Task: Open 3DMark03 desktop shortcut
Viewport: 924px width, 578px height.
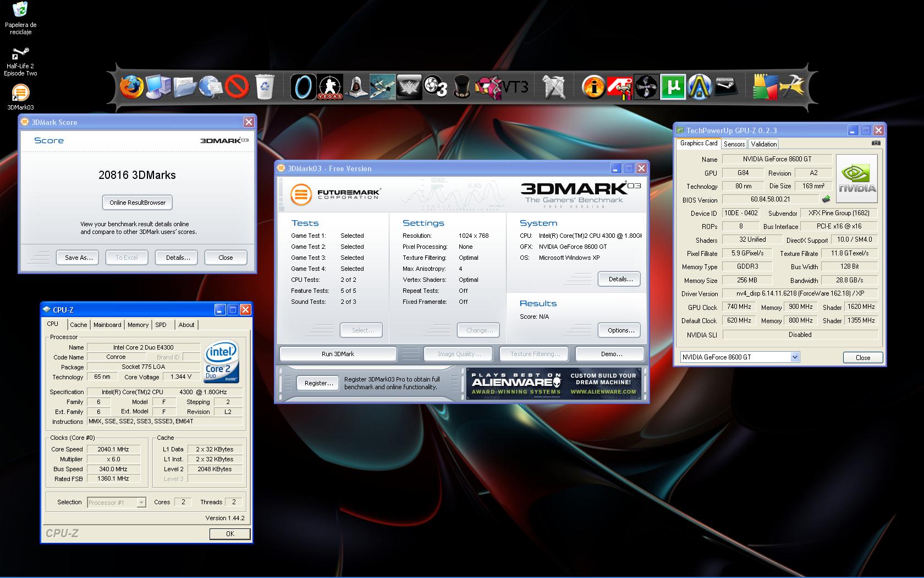Action: [x=20, y=97]
